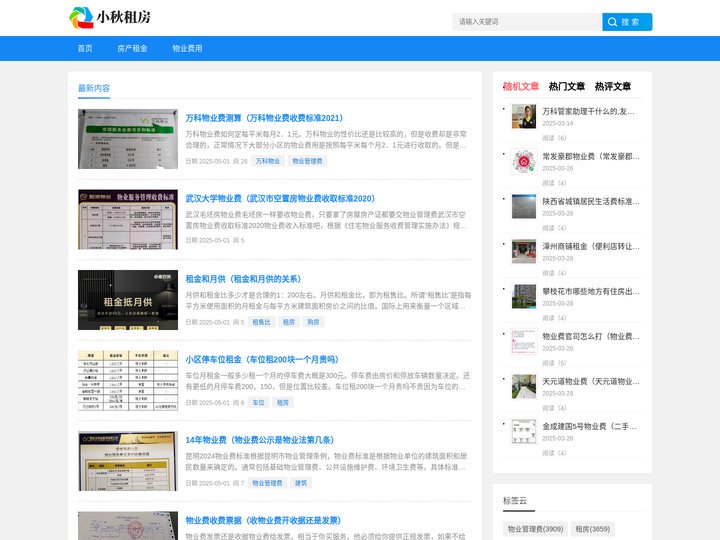Open sidebar article 天元道物业费
This screenshot has height=540, width=720.
[x=591, y=381]
